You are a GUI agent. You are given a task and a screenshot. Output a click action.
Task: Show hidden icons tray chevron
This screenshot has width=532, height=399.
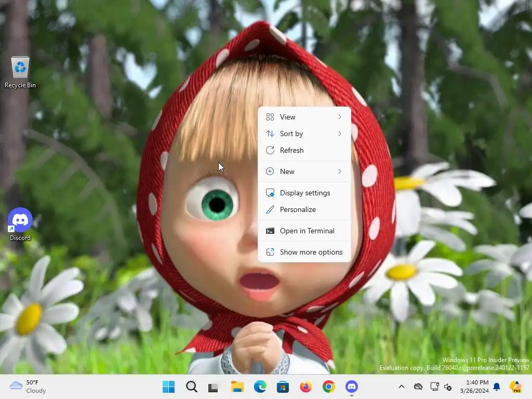point(402,387)
